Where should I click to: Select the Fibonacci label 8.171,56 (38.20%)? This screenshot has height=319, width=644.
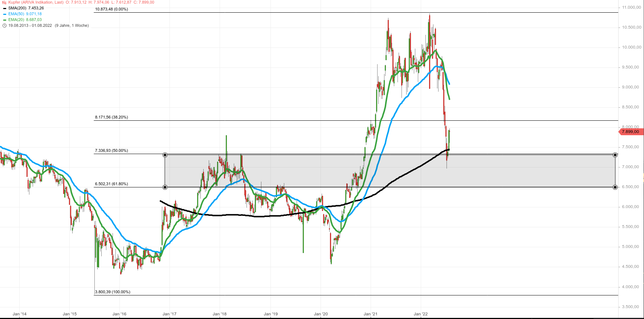[x=111, y=117]
